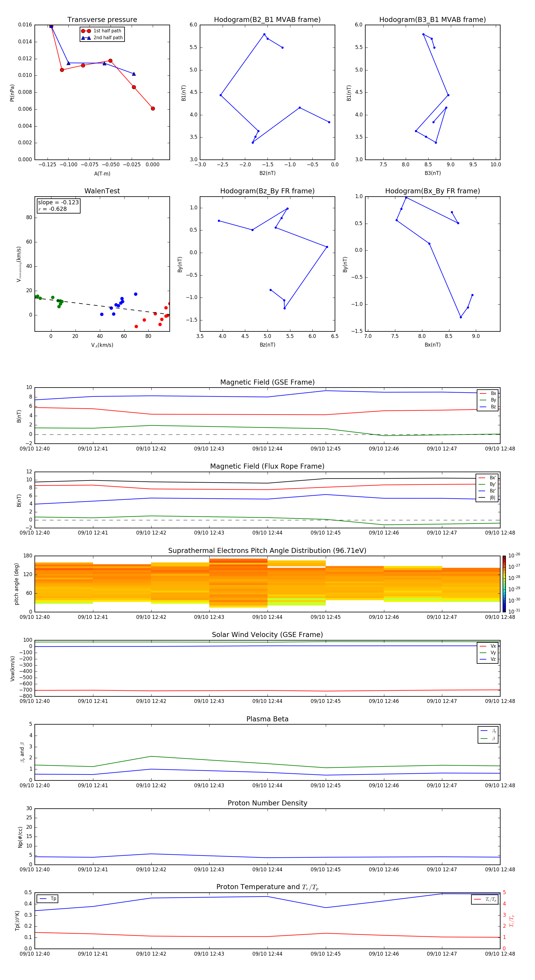Click the "Hodogram(B2_B1 MVAB frame)" title
This screenshot has width=535, height=980.
click(267, 20)
